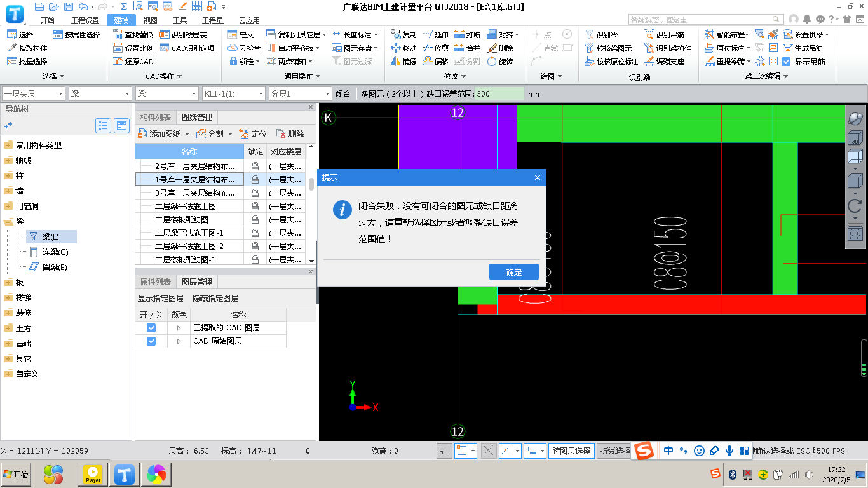Switch to 视图 ribbon tab
The image size is (868, 488).
[151, 20]
